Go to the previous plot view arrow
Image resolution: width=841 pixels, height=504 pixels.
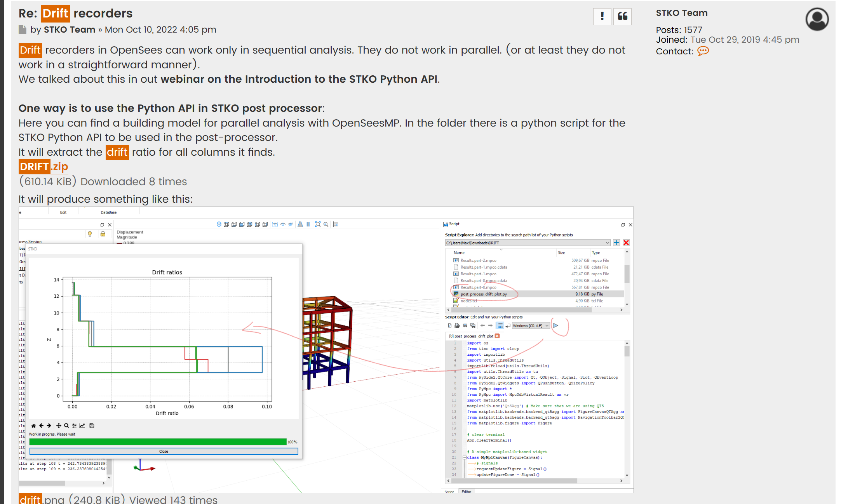pyautogui.click(x=41, y=426)
